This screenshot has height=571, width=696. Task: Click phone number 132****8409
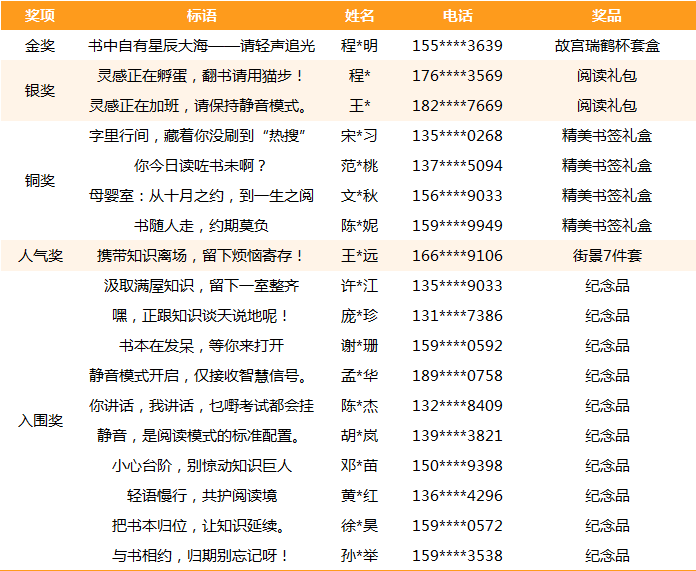[x=457, y=405]
